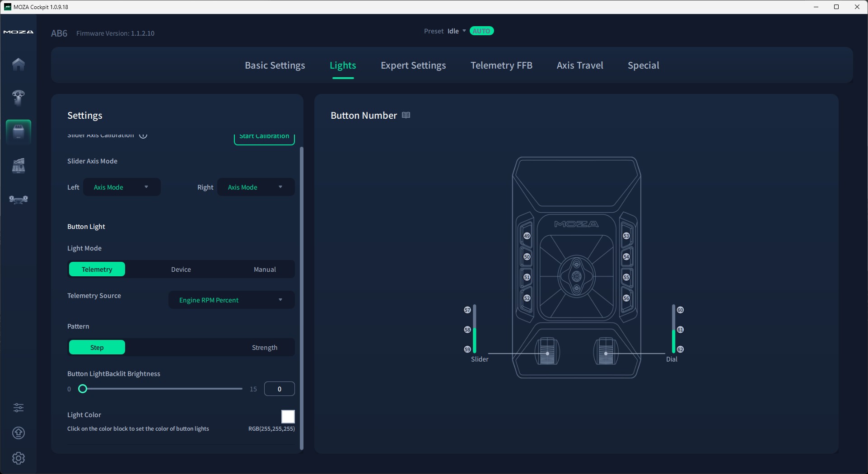Viewport: 868px width, 474px height.
Task: Choose the Step pattern
Action: point(97,348)
